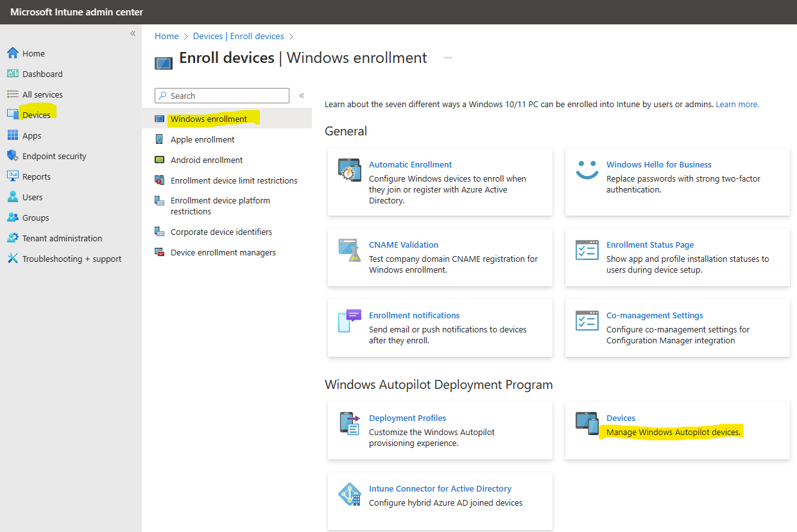797x532 pixels.
Task: Open the Autopilot Devices link
Action: 621,418
